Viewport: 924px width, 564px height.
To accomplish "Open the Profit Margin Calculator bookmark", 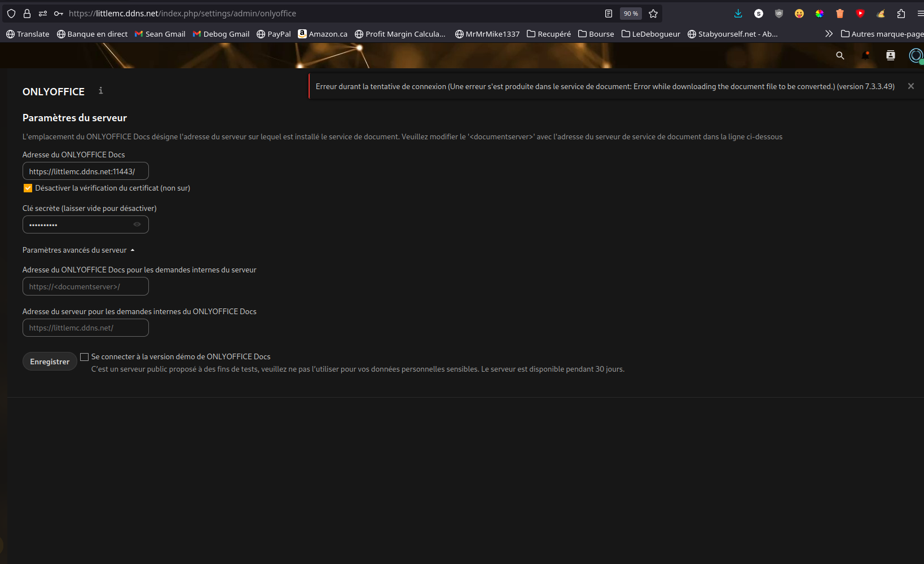I will click(400, 34).
